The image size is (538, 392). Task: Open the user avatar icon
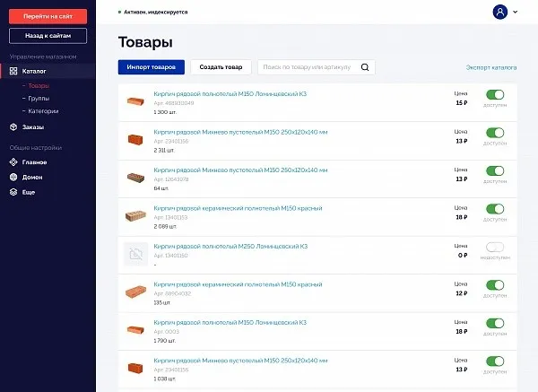500,12
